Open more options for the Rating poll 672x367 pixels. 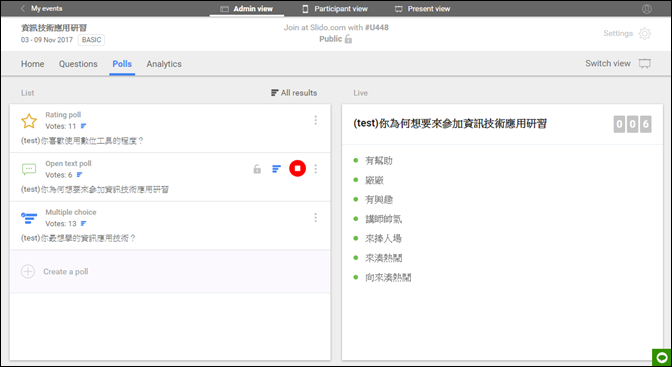point(315,120)
